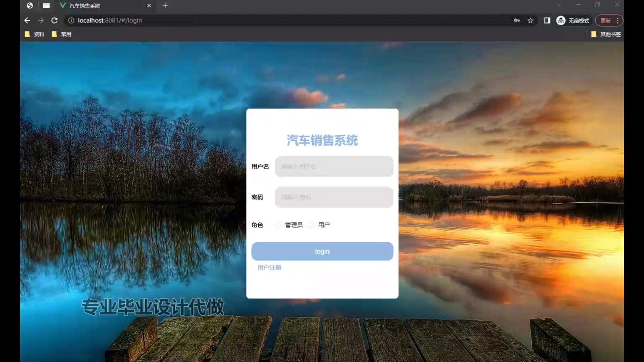The image size is (644, 362).
Task: Switch to the 汽车销售系统 tab
Action: point(85,6)
